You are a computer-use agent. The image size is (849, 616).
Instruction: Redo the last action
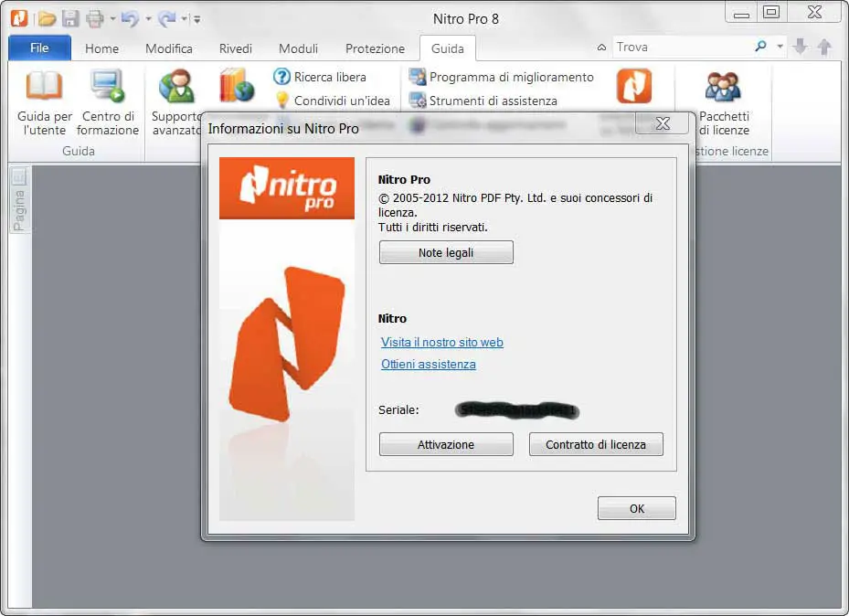166,19
